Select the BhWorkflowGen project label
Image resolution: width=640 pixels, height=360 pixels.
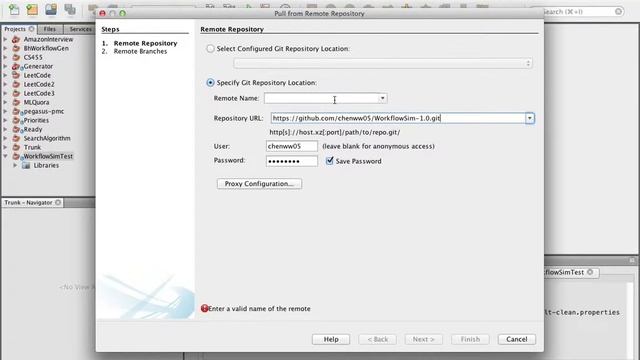point(46,49)
